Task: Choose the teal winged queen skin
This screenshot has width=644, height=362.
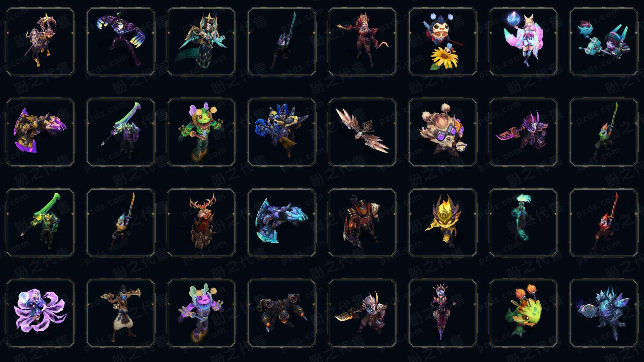Action: [201, 42]
